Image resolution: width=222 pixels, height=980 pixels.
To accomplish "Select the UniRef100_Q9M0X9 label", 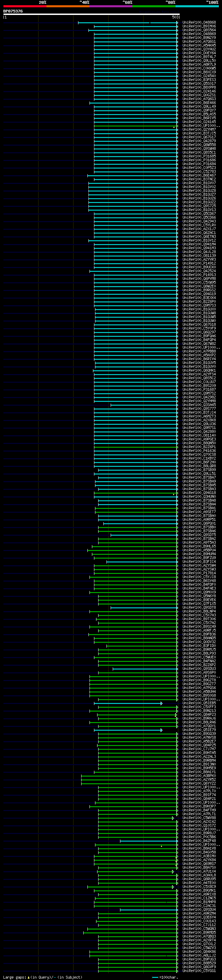I will [199, 592].
